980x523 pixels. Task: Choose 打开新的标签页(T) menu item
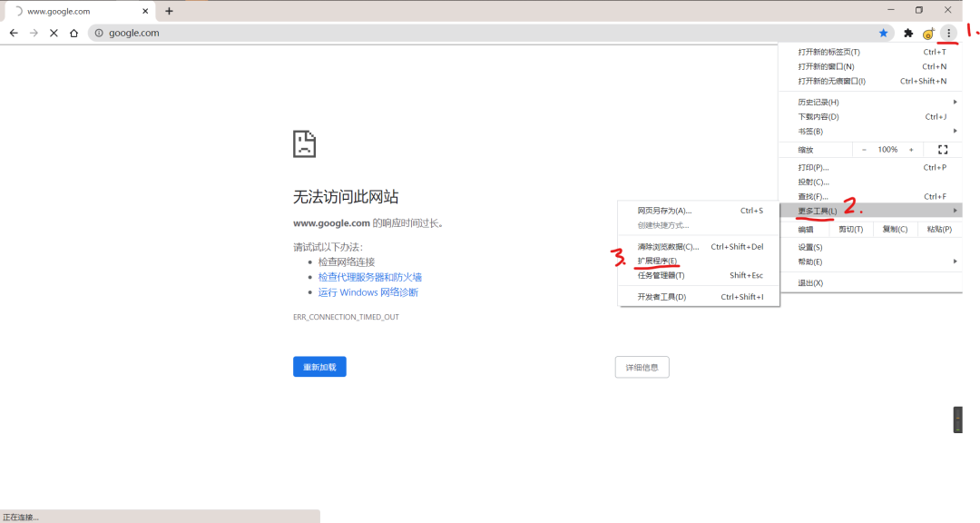click(870, 52)
